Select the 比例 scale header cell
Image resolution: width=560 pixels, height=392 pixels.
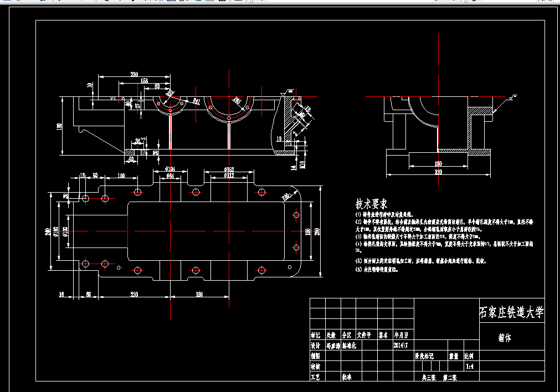pyautogui.click(x=469, y=356)
